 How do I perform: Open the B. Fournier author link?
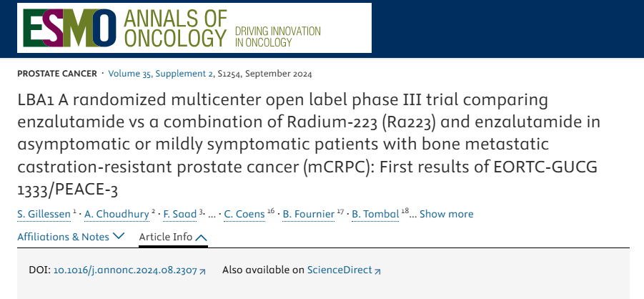[309, 214]
